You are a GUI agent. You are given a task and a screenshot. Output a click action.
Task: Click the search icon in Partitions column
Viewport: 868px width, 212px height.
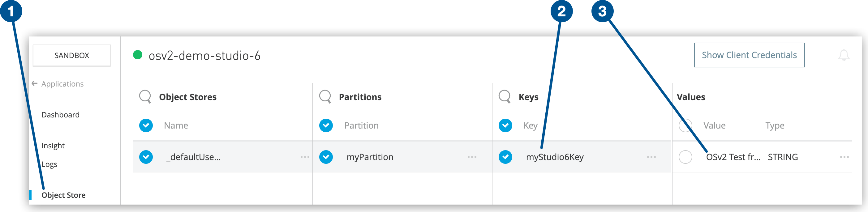(325, 97)
